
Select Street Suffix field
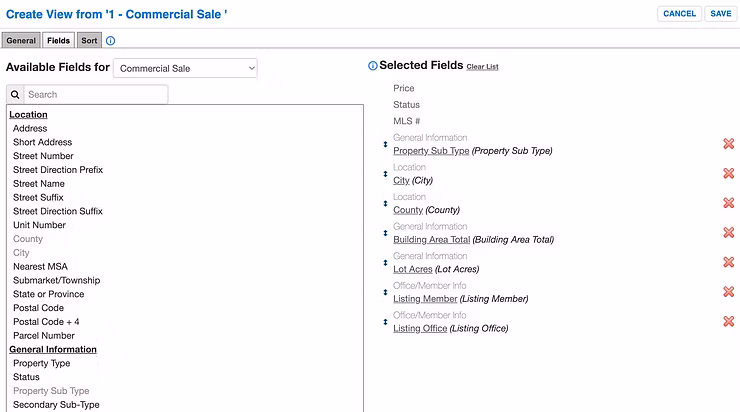38,197
